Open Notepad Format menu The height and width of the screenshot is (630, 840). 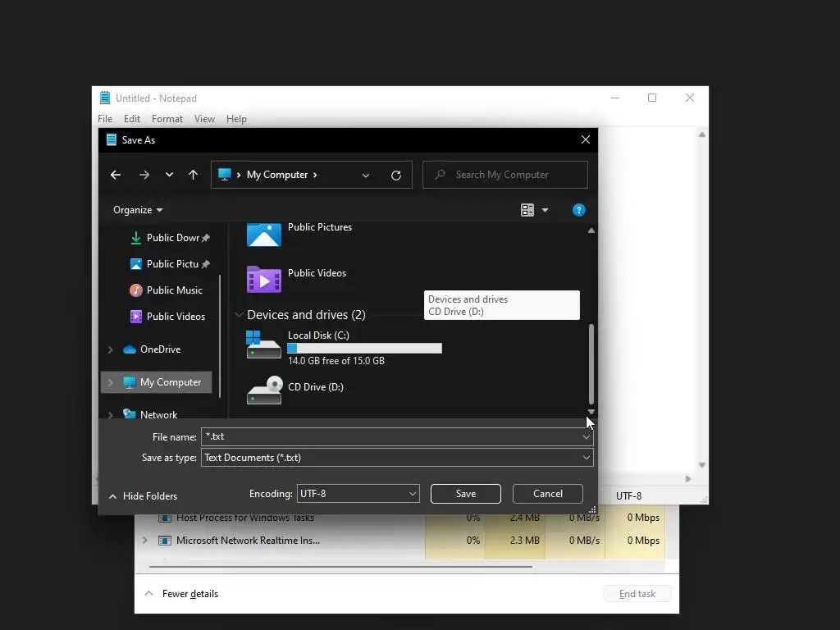[x=167, y=119]
